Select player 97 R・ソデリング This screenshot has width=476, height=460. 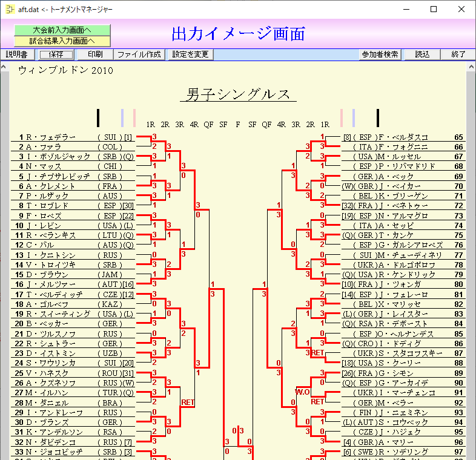tap(403, 452)
